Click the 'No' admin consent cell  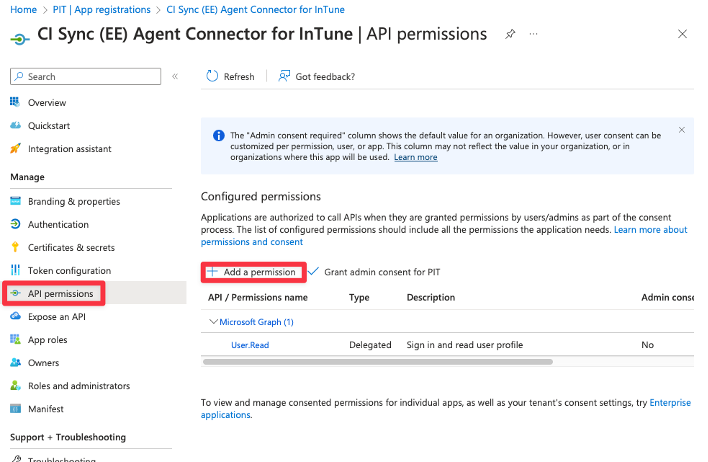tap(647, 345)
